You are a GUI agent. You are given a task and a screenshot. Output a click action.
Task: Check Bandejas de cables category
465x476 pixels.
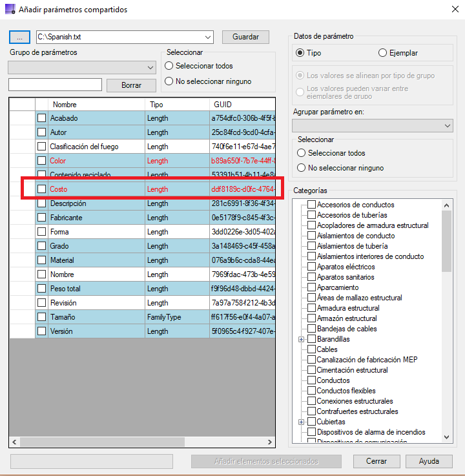coord(311,329)
